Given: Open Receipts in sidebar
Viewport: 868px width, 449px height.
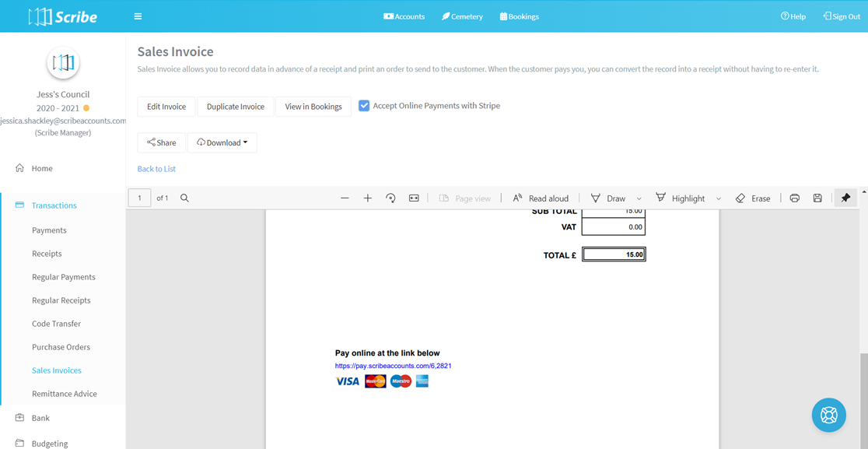Looking at the screenshot, I should pyautogui.click(x=47, y=254).
